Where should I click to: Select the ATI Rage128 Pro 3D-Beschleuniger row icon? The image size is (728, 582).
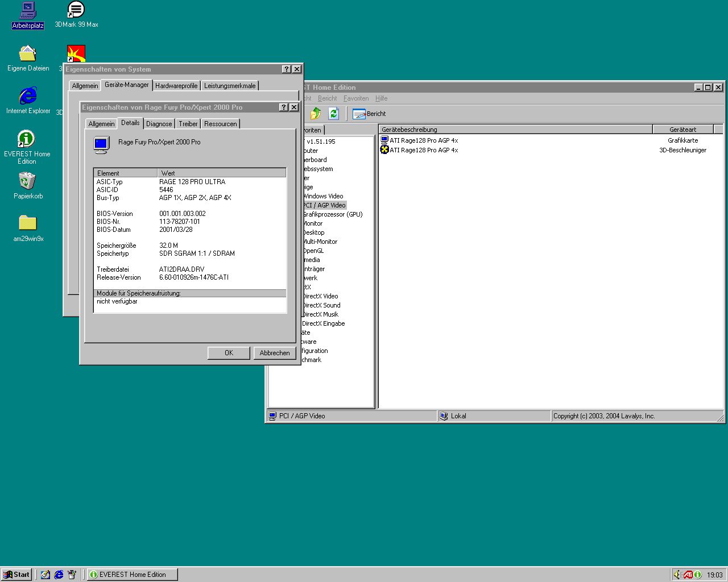384,150
